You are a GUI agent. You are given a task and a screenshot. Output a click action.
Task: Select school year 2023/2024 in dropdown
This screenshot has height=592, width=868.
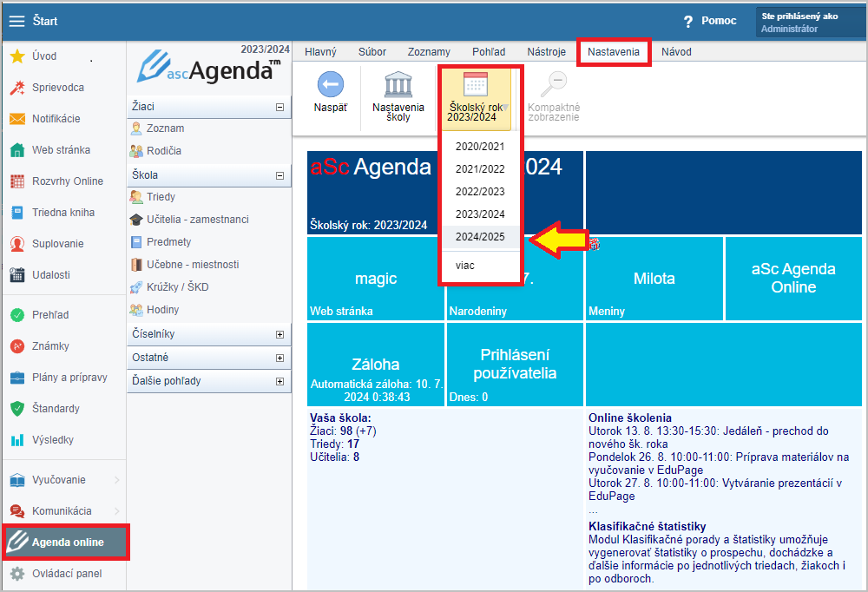[480, 214]
